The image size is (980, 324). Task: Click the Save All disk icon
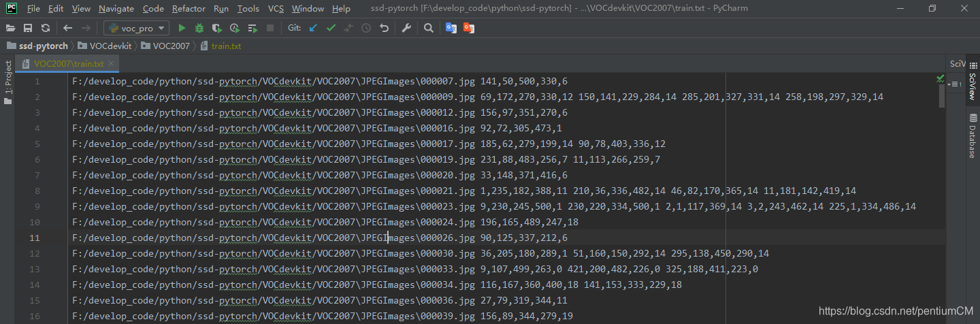click(28, 28)
